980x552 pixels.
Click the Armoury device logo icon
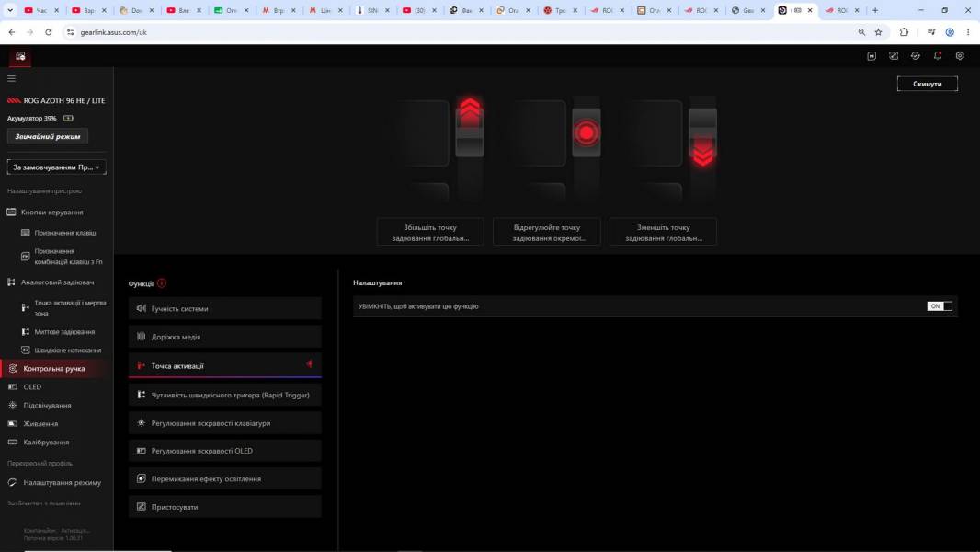[x=20, y=56]
